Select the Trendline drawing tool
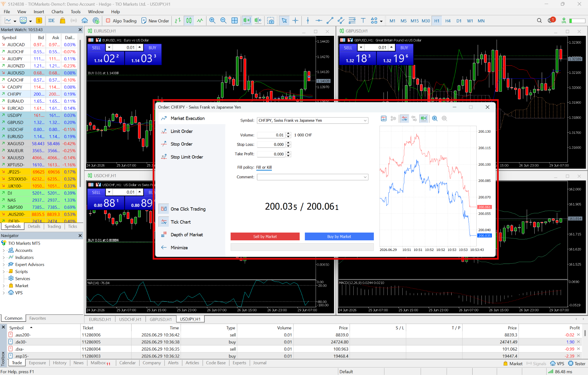588x375 pixels. click(330, 21)
